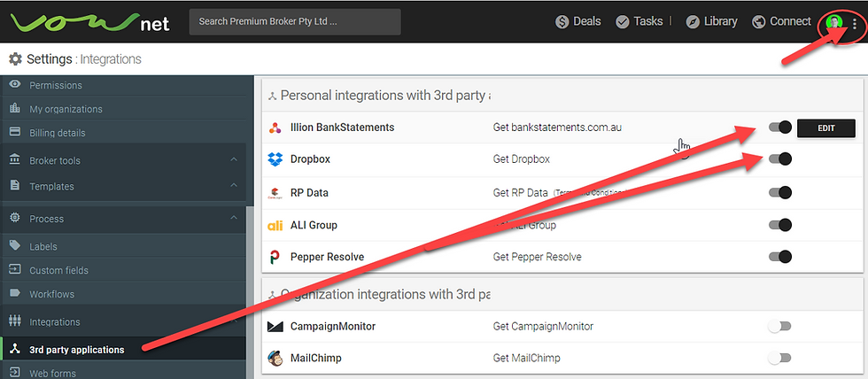Click the Process cog icon
Image resolution: width=868 pixels, height=379 pixels.
coord(15,218)
